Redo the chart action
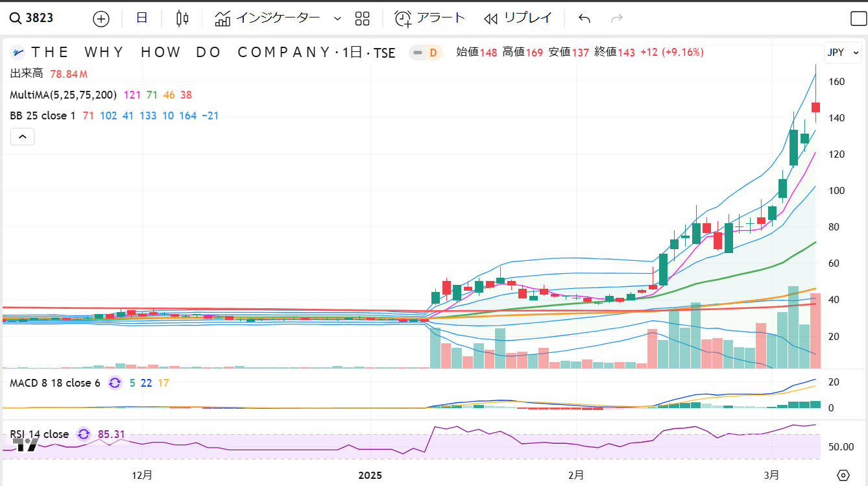The height and width of the screenshot is (486, 868). (617, 18)
